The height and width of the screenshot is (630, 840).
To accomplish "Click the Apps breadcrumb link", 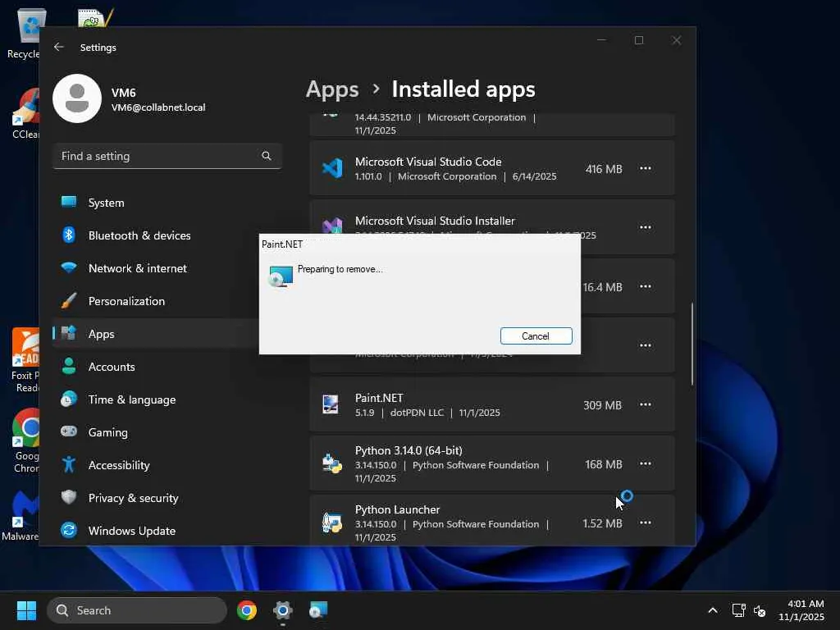I will tap(332, 89).
